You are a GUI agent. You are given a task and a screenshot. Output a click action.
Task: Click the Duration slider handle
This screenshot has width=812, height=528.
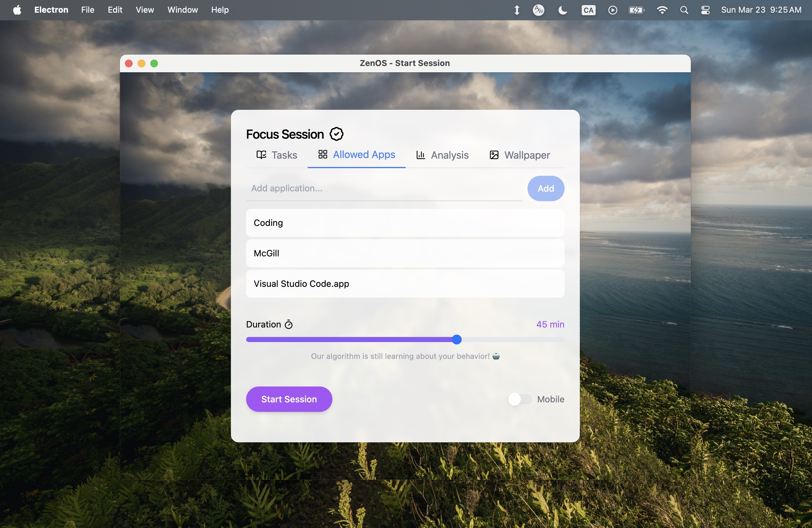pos(456,339)
